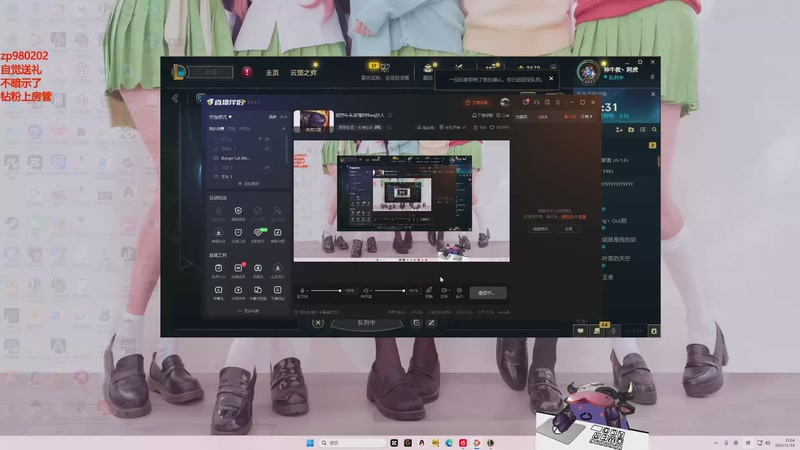Image resolution: width=800 pixels, height=450 pixels.
Task: Dismiss the queue notification popup
Action: (551, 79)
